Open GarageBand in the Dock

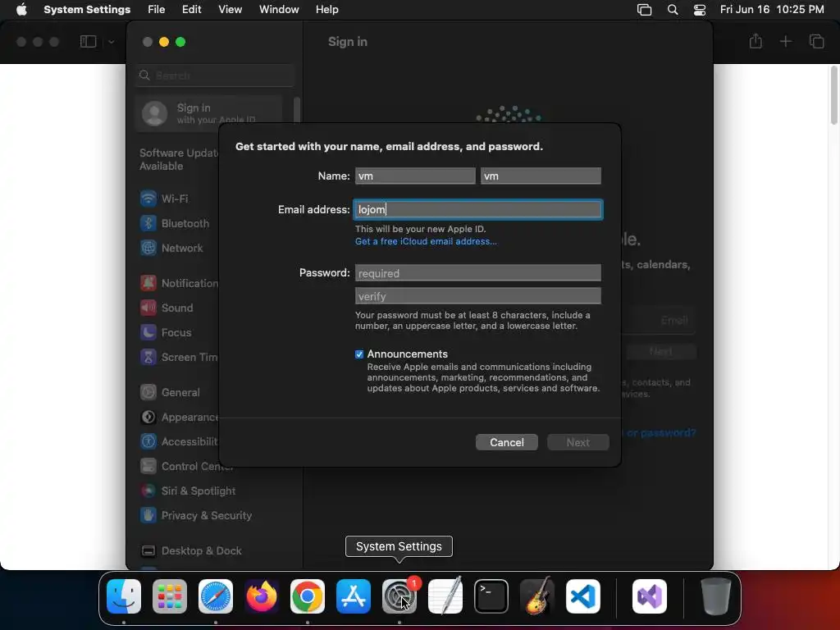537,596
